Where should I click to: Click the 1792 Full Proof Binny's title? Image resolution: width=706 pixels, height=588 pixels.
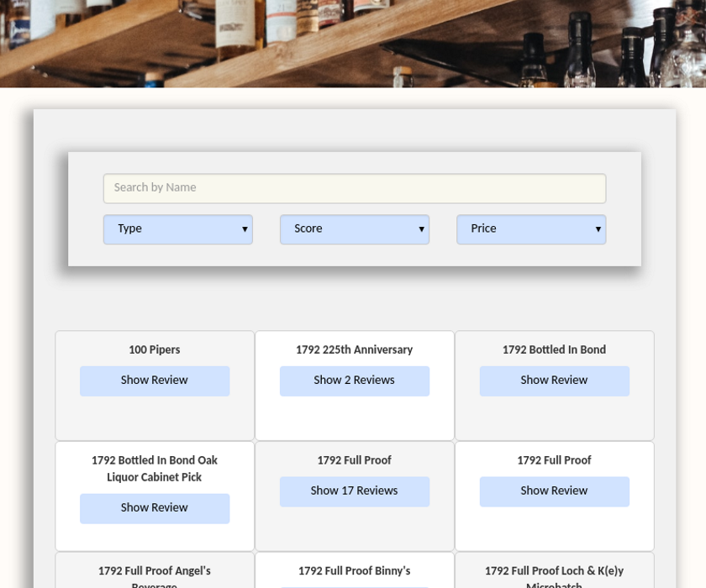(x=354, y=572)
